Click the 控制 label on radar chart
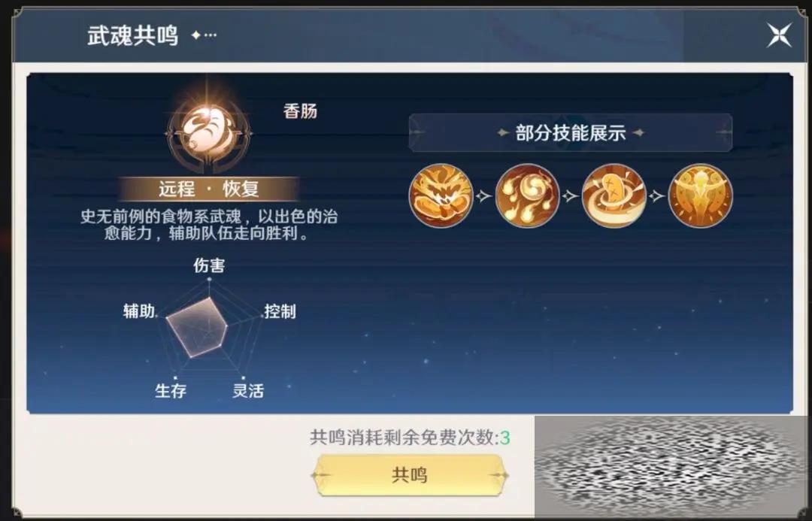812x521 pixels. click(280, 311)
